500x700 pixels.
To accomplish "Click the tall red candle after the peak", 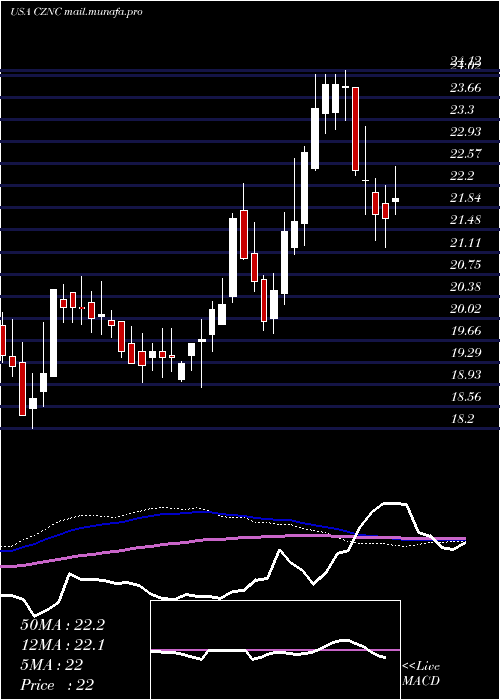I will point(355,129).
